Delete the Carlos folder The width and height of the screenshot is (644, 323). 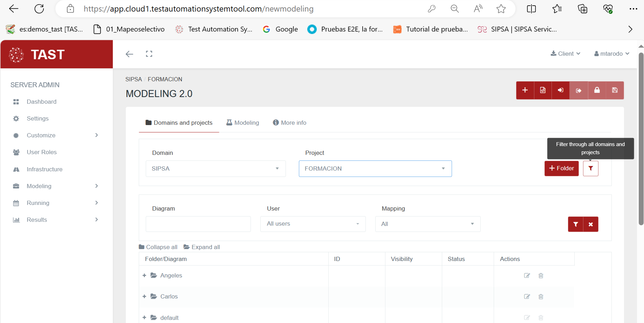click(541, 297)
